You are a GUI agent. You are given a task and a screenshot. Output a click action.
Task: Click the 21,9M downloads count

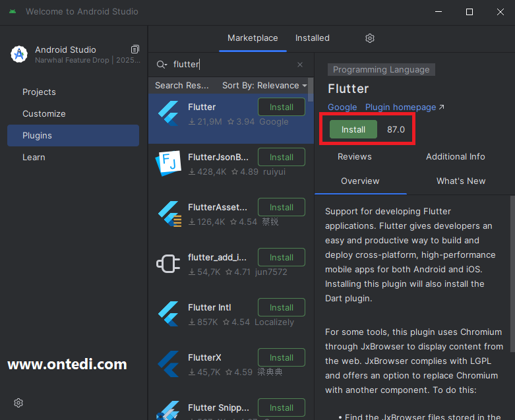click(205, 122)
